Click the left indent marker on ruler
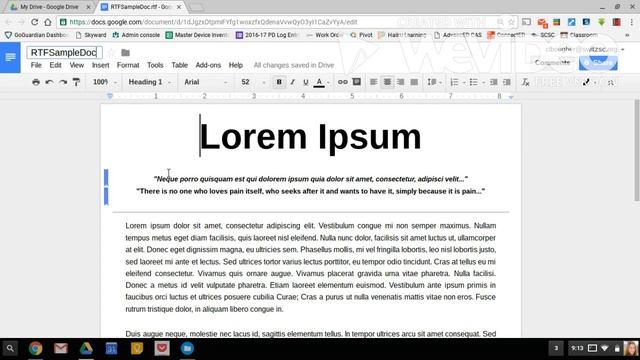 (109, 96)
